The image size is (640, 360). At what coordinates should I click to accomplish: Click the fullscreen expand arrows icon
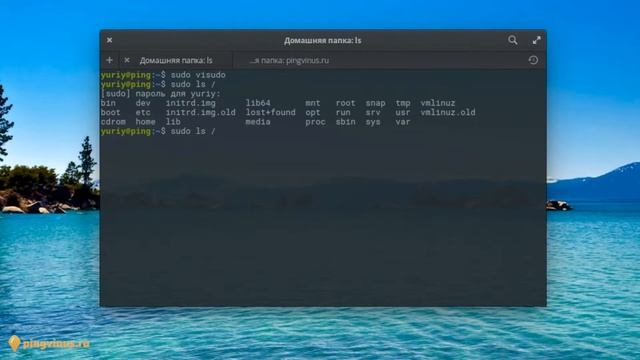tap(536, 40)
